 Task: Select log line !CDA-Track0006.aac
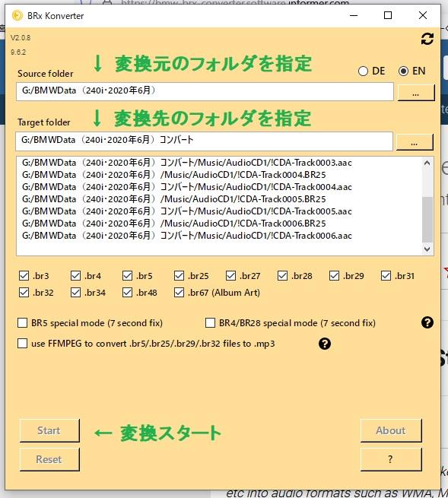pyautogui.click(x=187, y=236)
